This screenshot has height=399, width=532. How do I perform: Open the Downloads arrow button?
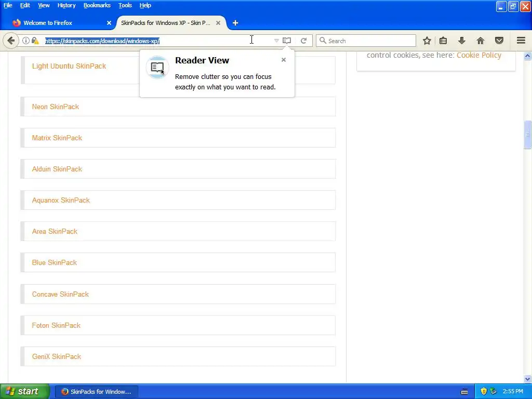461,41
